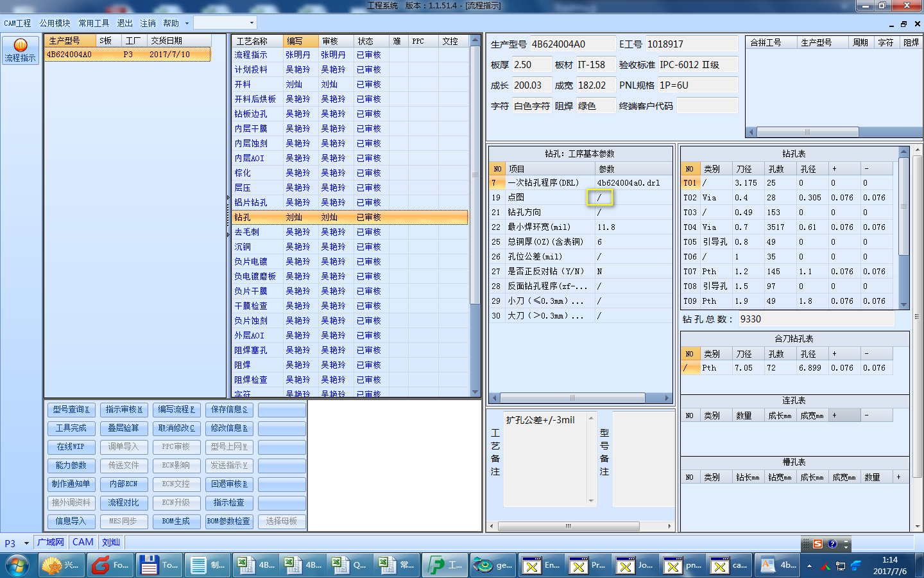Open the 公用模块 menu
This screenshot has height=578, width=924.
(x=55, y=23)
